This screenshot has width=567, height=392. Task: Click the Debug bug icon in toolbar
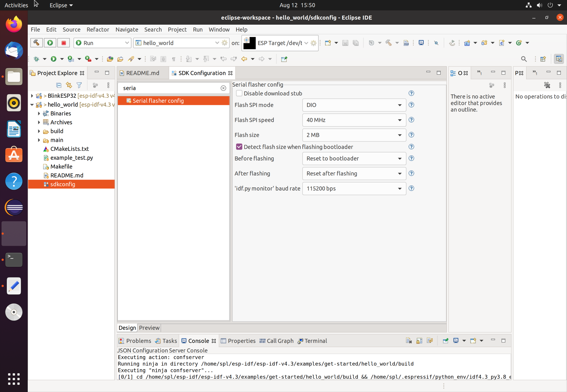tap(36, 59)
